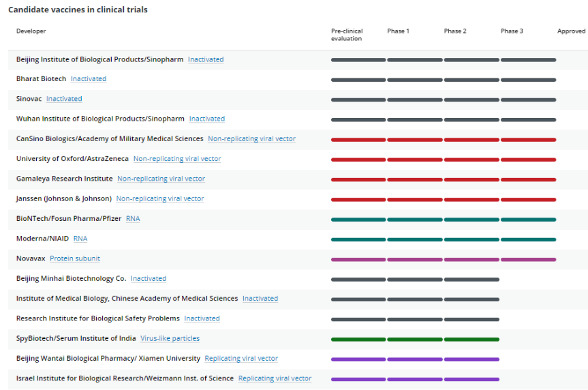Open Inactivated link for Institute of Medical Biology

260,298
